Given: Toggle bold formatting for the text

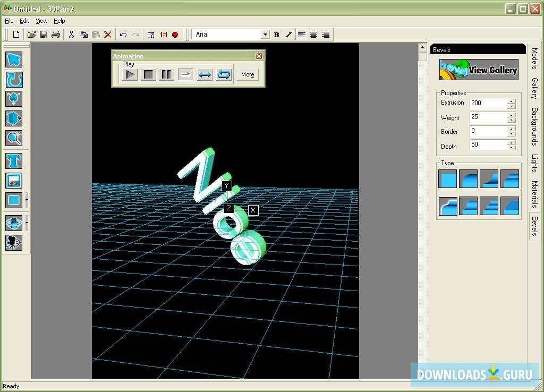Looking at the screenshot, I should (277, 35).
